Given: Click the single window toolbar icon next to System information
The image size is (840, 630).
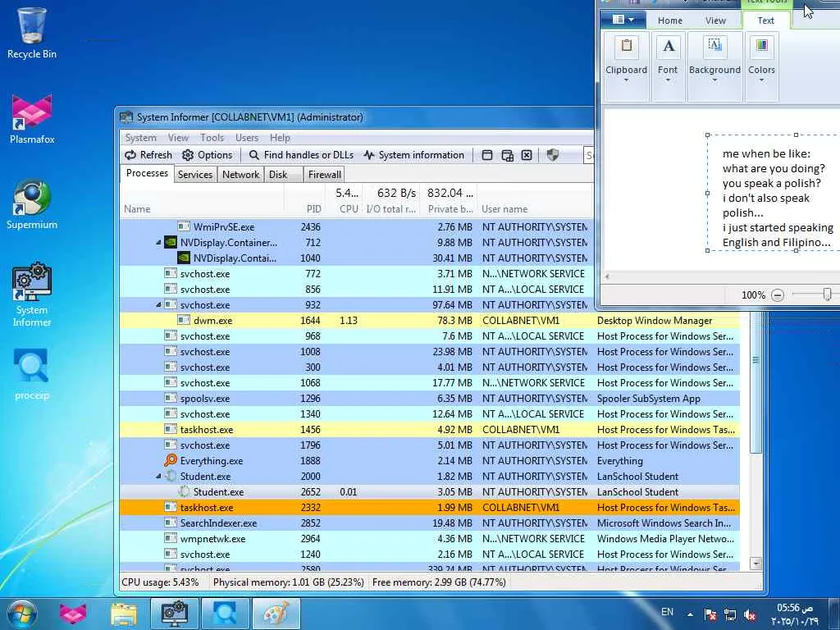Looking at the screenshot, I should pyautogui.click(x=487, y=155).
